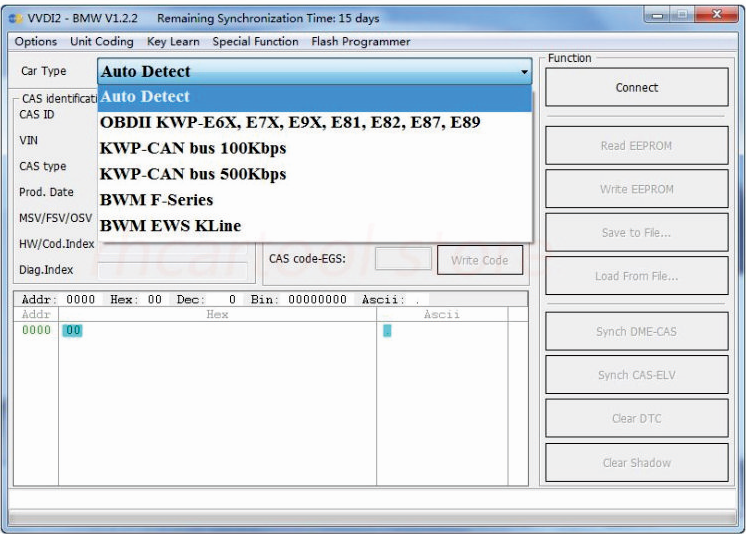Viewport: 746px width, 534px height.
Task: Click the Connect button
Action: point(637,87)
